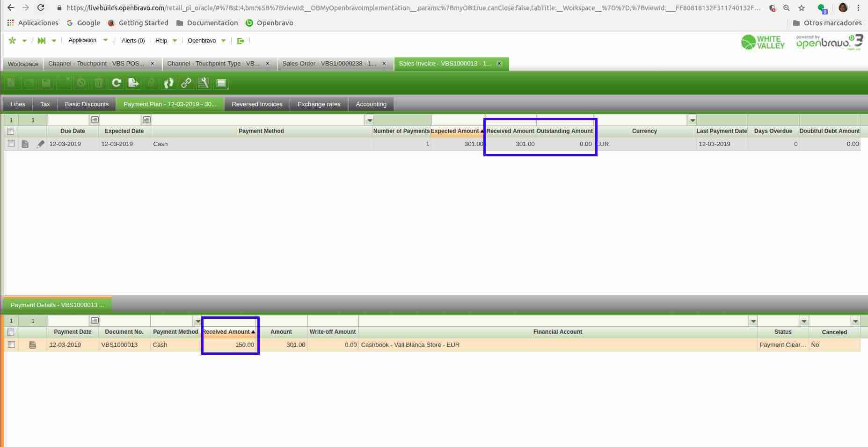Open the Payment Details row form icon
868x447 pixels.
[x=32, y=345]
